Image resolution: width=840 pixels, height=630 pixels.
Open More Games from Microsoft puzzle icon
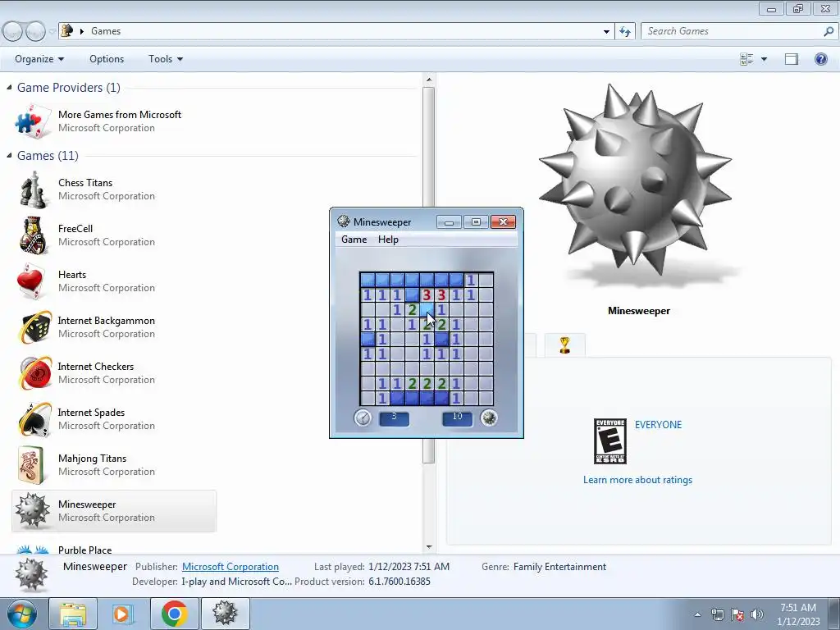point(33,121)
